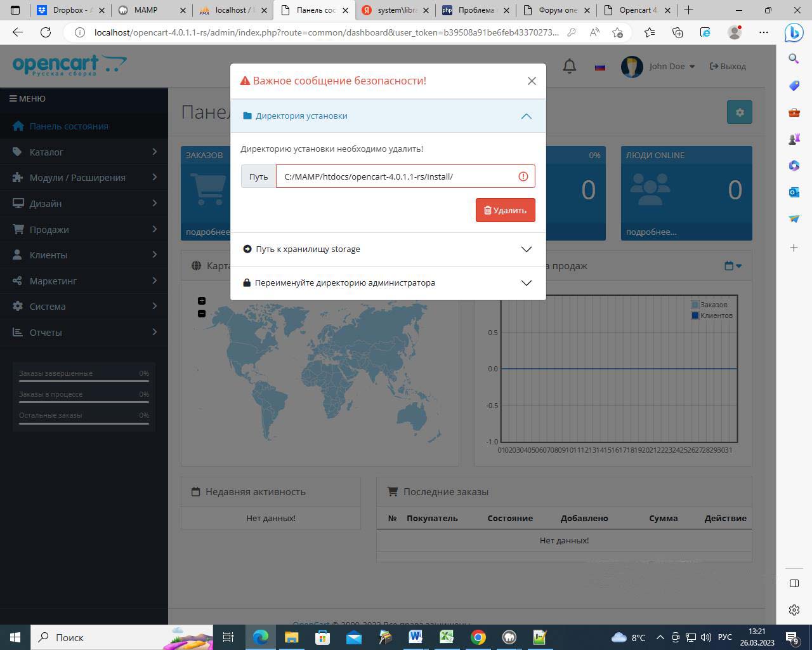
Task: Zoom in on the world map
Action: click(x=202, y=301)
